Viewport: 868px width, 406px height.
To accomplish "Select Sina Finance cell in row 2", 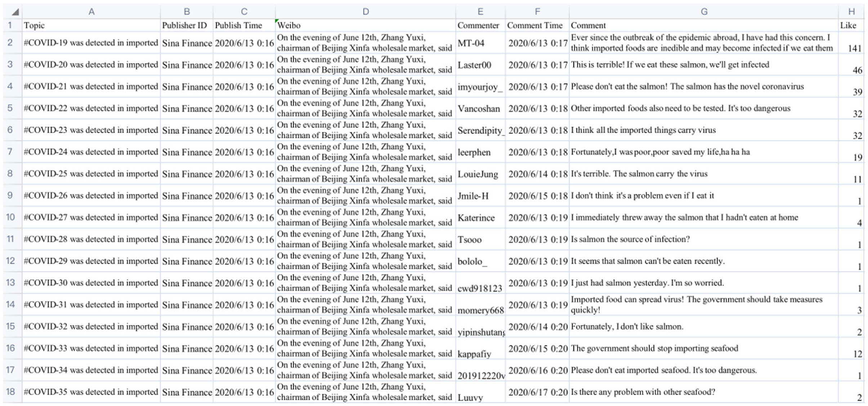I will tap(187, 43).
